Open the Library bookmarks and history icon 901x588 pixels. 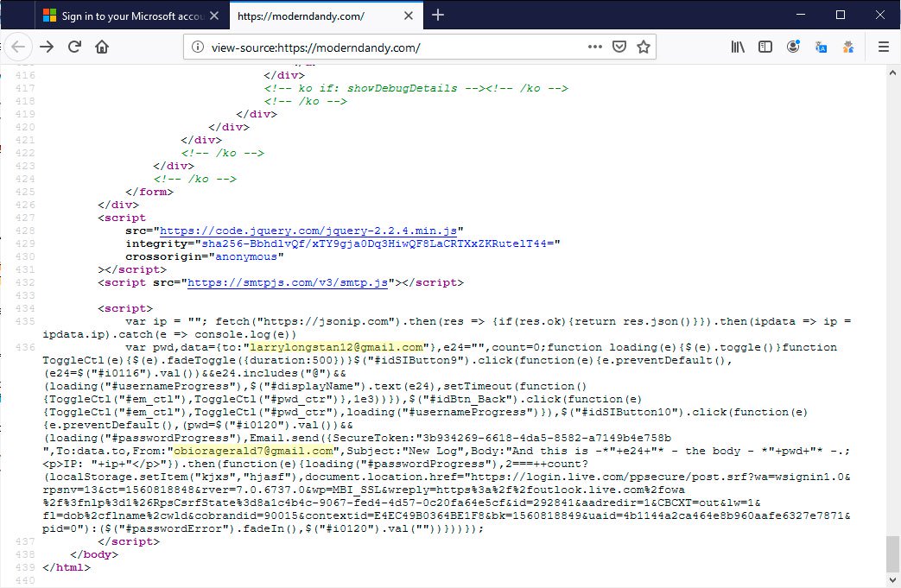point(738,47)
